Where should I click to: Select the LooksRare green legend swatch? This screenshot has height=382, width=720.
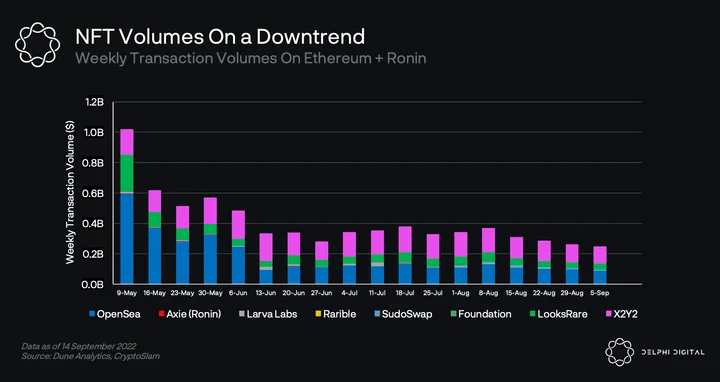[532, 314]
